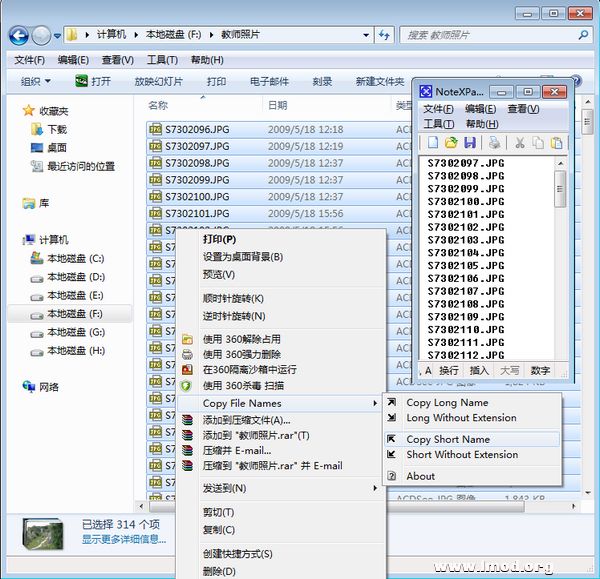Click the Short Without Extension icon

[391, 454]
